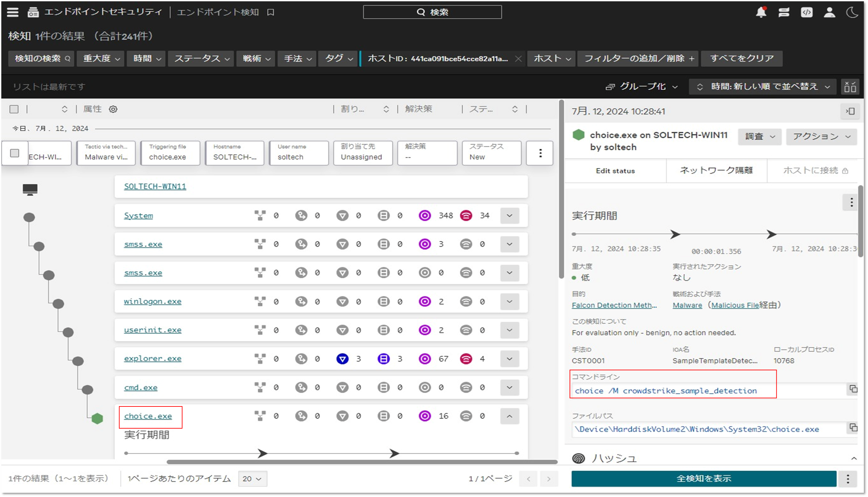Tick the select-all checkbox in the header
Viewport: 868px width, 497px height.
tap(14, 109)
